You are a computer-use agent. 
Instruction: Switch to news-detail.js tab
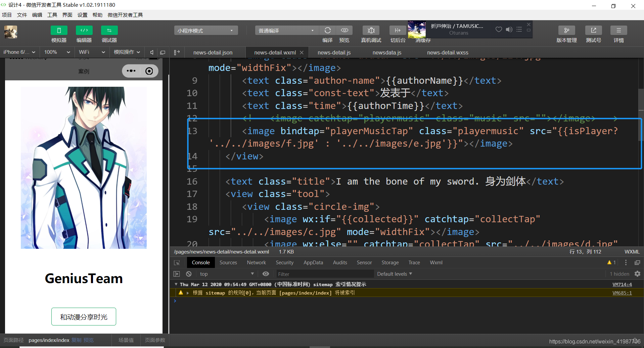334,52
